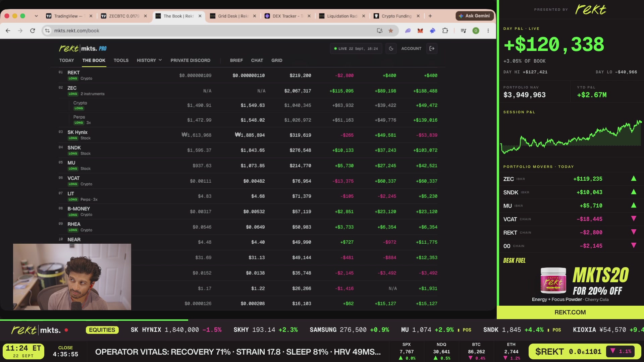Open the Phantom wallet extension

pos(408,31)
